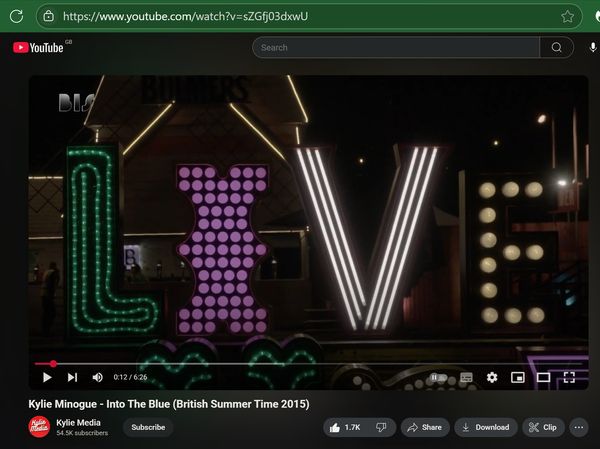Open the player settings gear
Viewport: 600px width, 449px height.
coord(492,377)
